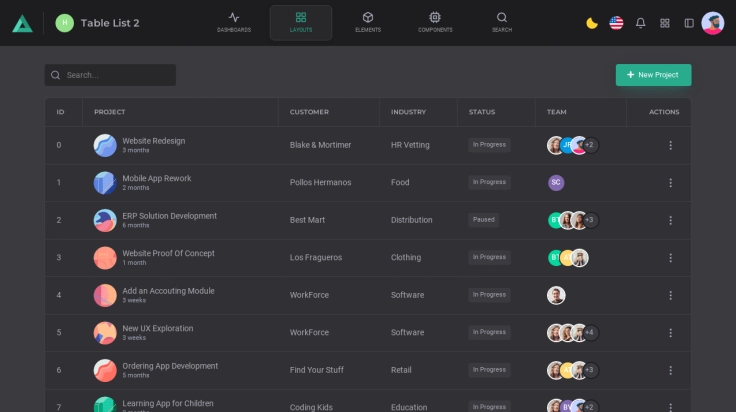Open actions menu for ERP Solution Development
This screenshot has width=736, height=412.
pyautogui.click(x=670, y=220)
